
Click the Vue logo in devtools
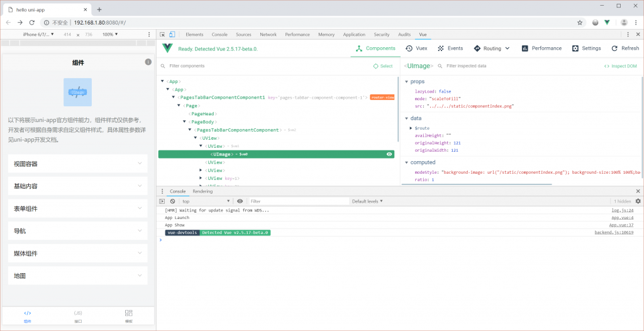pyautogui.click(x=167, y=48)
